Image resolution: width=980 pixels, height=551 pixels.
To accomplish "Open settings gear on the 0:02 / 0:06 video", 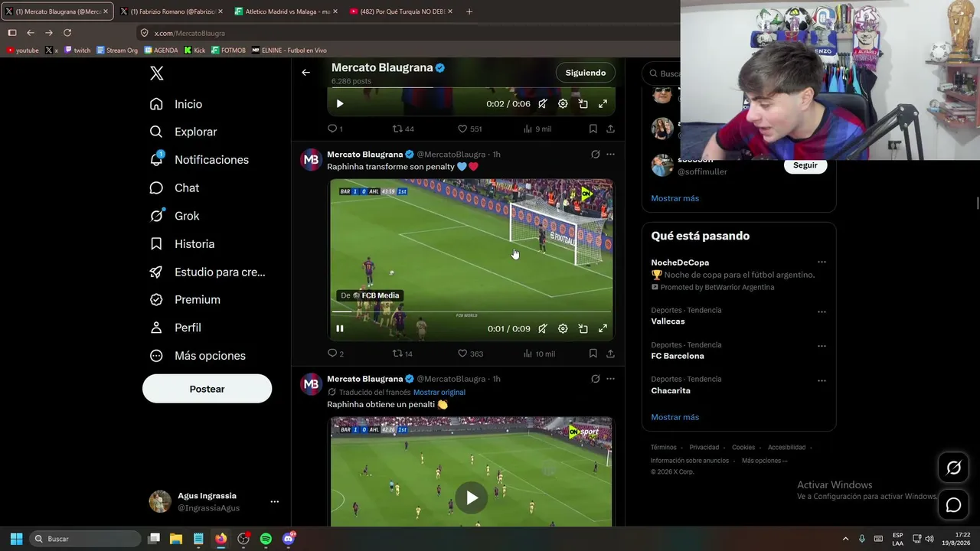I will click(563, 104).
